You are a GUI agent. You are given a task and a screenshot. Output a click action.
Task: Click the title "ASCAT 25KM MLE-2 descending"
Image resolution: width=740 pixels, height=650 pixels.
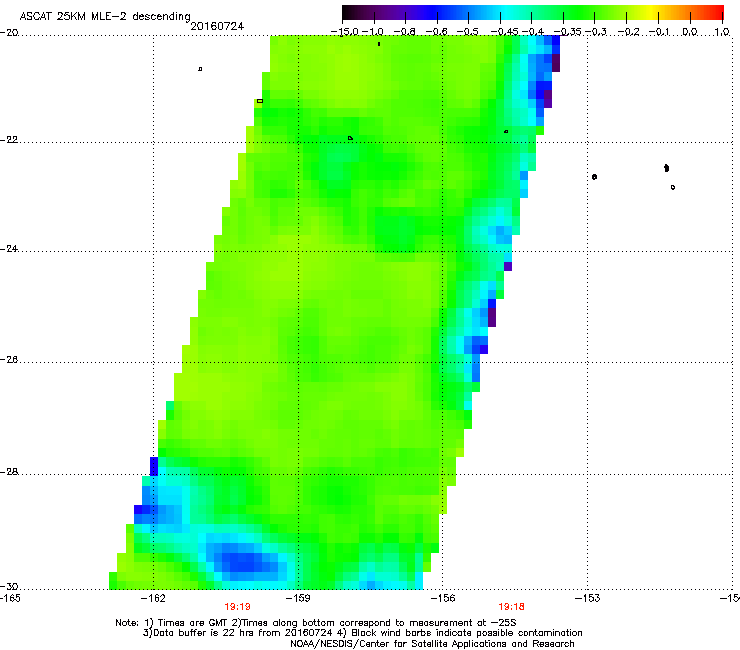click(105, 17)
